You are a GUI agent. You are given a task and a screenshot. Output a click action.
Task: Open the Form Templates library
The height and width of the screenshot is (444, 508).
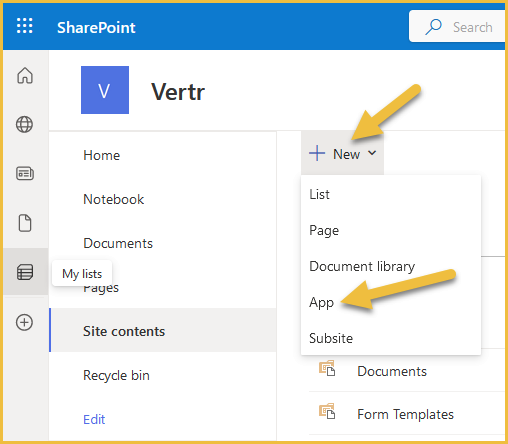pyautogui.click(x=405, y=414)
